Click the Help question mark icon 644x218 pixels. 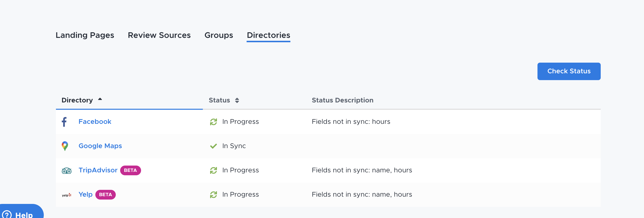6,215
